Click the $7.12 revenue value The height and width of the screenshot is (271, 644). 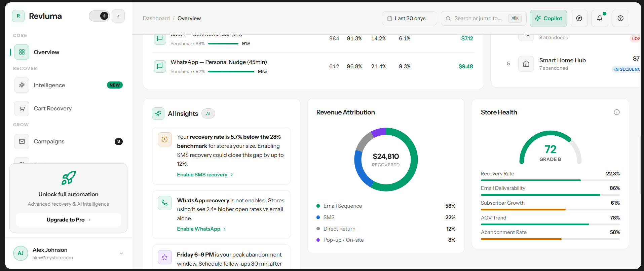click(x=467, y=39)
